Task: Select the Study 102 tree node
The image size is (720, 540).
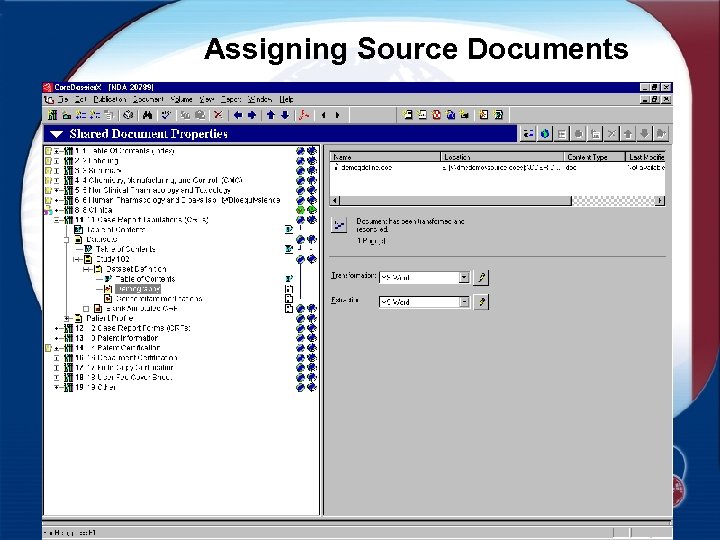Action: click(x=112, y=259)
